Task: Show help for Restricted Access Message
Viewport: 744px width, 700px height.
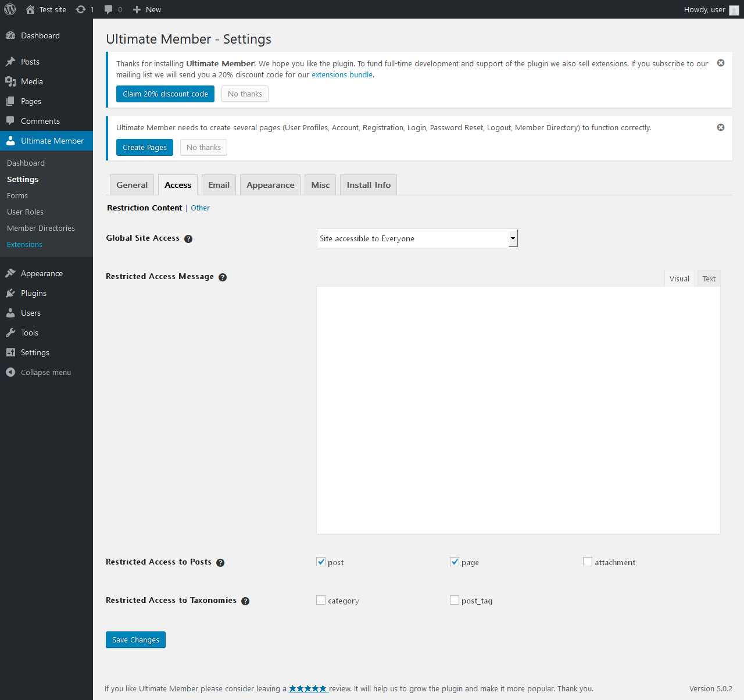Action: click(x=223, y=277)
